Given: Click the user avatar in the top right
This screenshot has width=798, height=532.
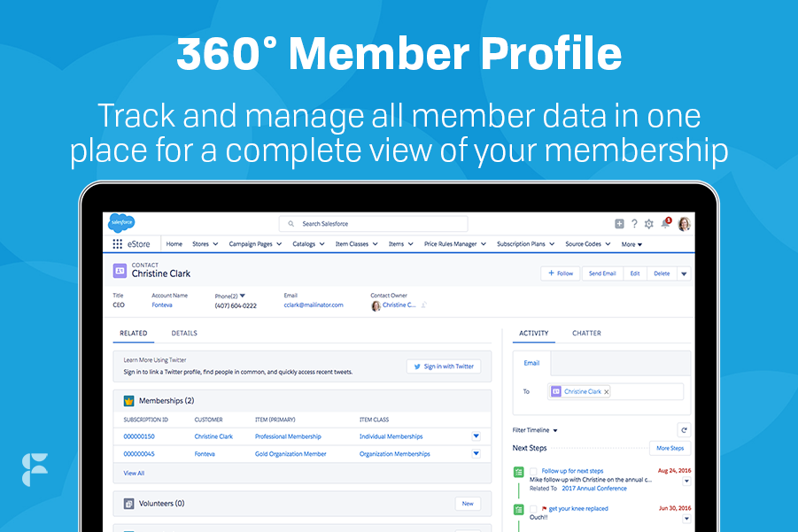Looking at the screenshot, I should point(684,224).
